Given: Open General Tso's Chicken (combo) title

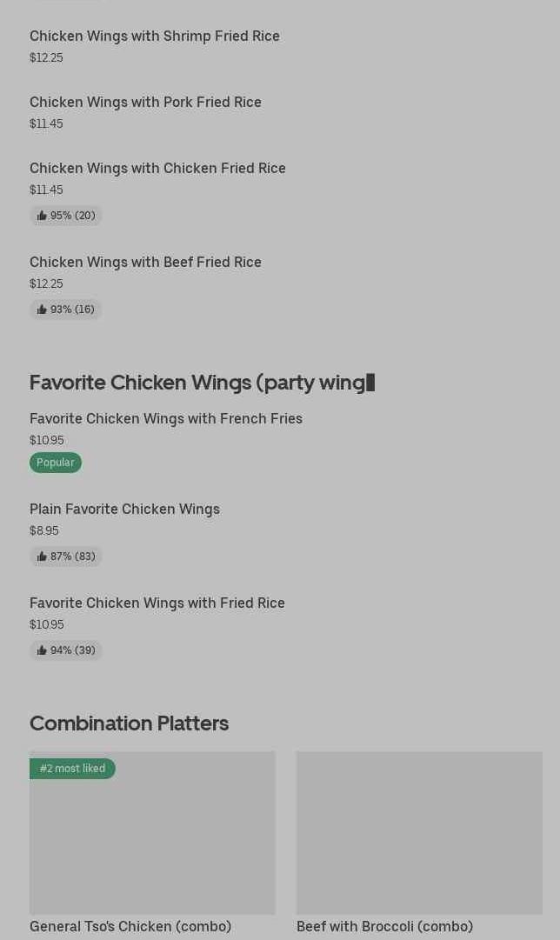Looking at the screenshot, I should pos(130,926).
